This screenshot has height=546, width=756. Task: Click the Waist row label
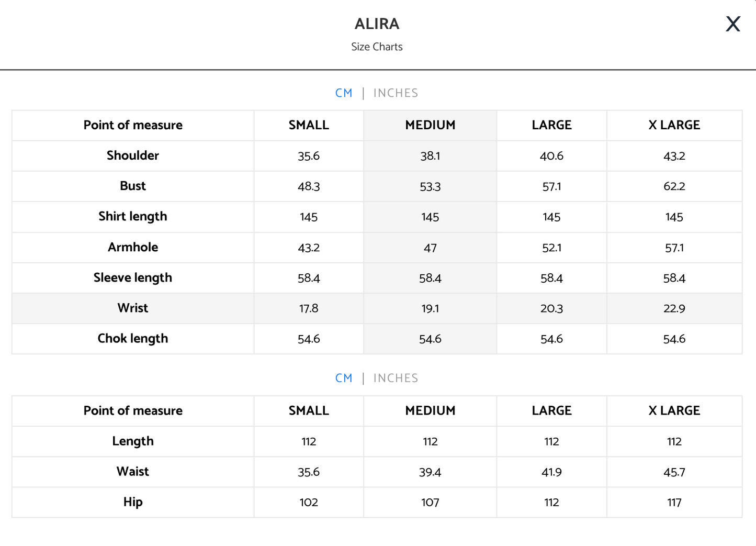click(x=133, y=471)
